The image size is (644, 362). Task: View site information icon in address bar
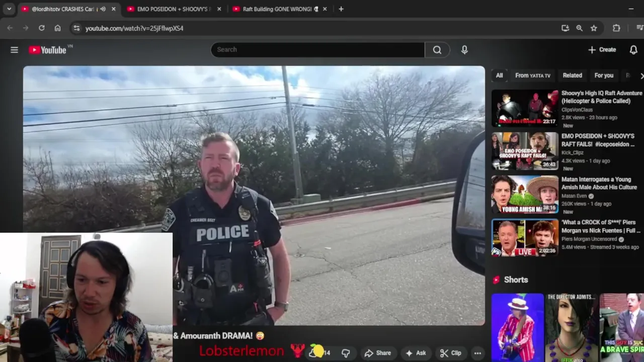click(76, 28)
